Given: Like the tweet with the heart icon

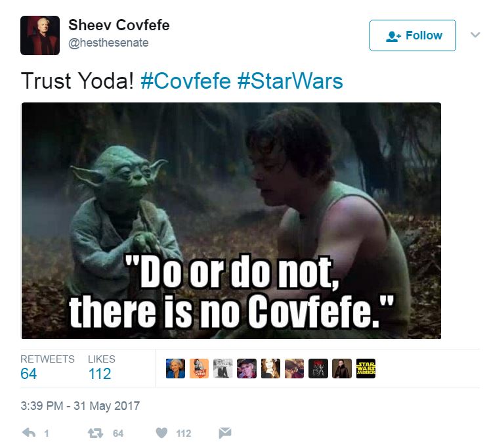Looking at the screenshot, I should coord(161,433).
